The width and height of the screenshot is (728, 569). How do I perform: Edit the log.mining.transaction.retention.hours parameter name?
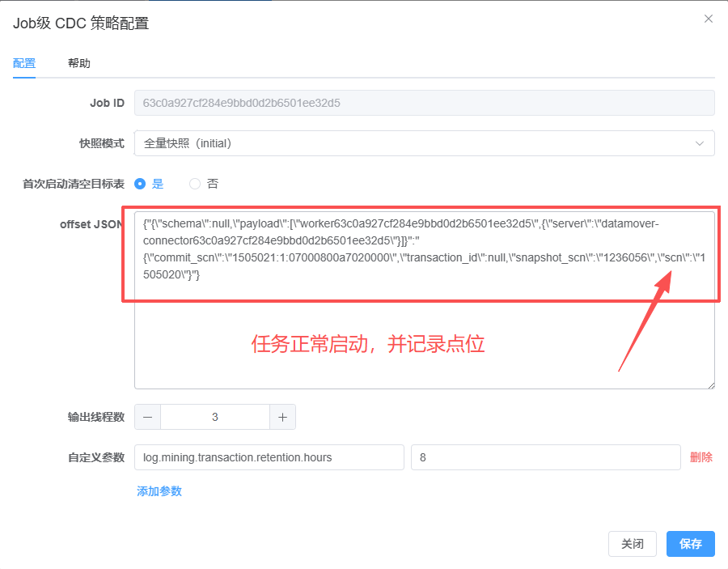(269, 457)
